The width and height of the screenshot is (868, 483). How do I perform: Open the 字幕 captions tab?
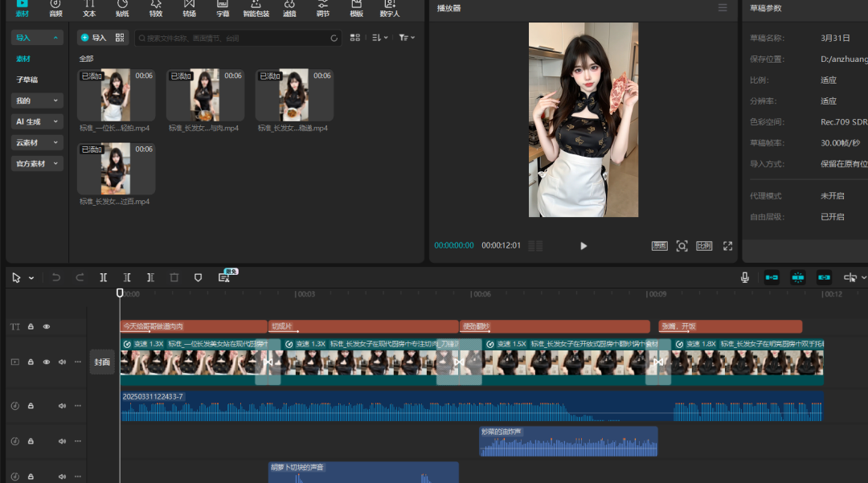[223, 8]
